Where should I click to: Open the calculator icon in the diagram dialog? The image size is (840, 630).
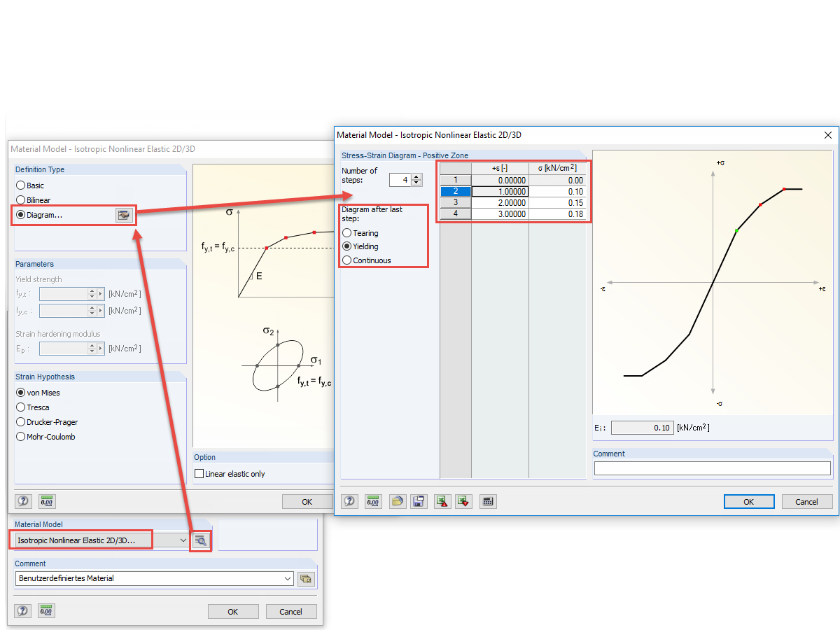(x=488, y=501)
